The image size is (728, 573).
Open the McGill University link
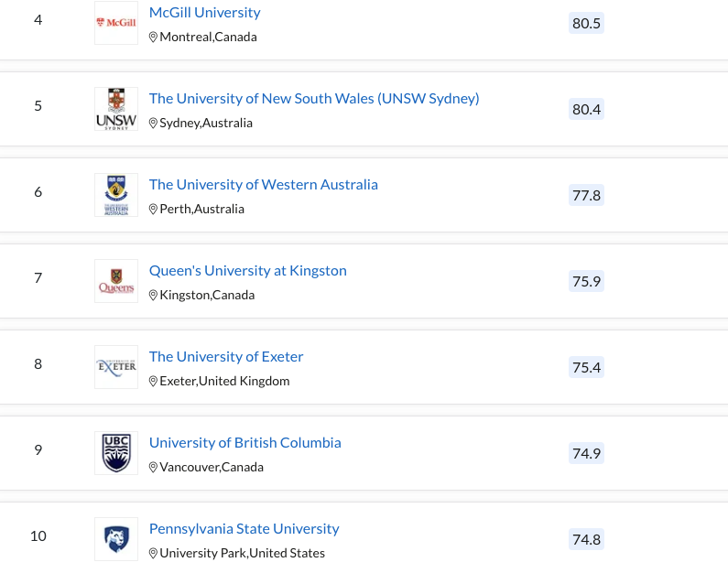204,13
